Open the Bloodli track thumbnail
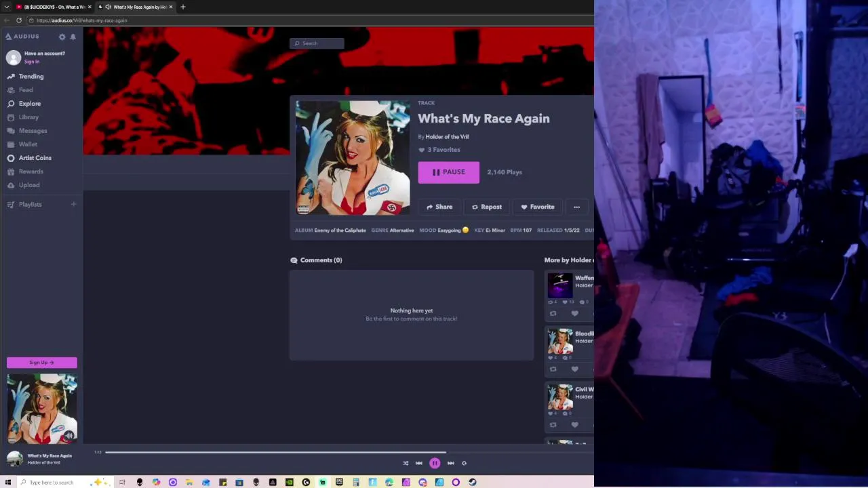 [x=560, y=341]
